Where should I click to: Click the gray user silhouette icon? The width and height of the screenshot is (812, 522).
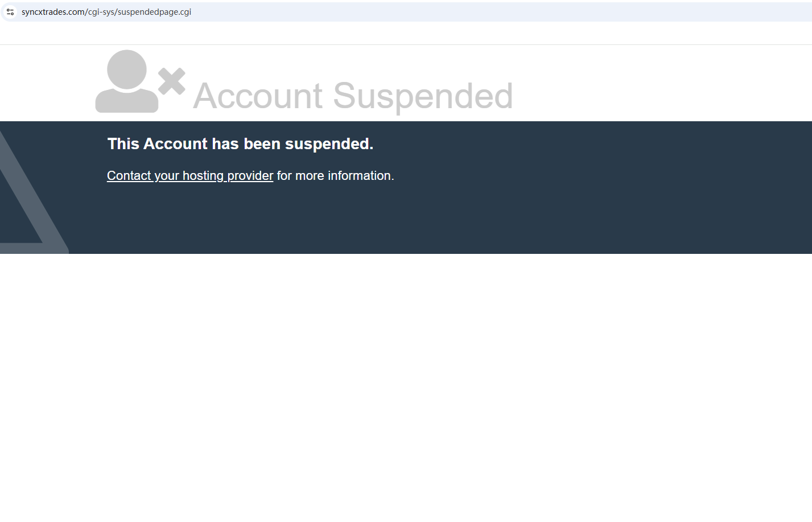pos(126,81)
